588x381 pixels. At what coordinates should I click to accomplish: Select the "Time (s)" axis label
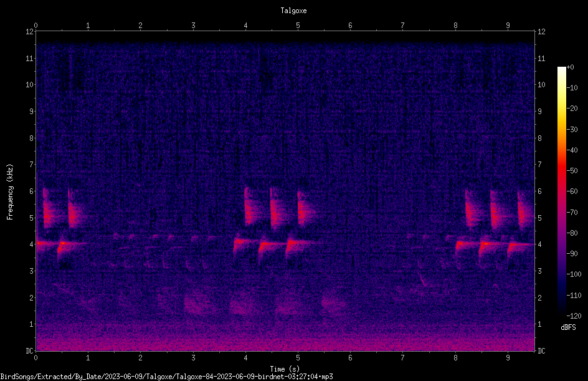pyautogui.click(x=285, y=369)
